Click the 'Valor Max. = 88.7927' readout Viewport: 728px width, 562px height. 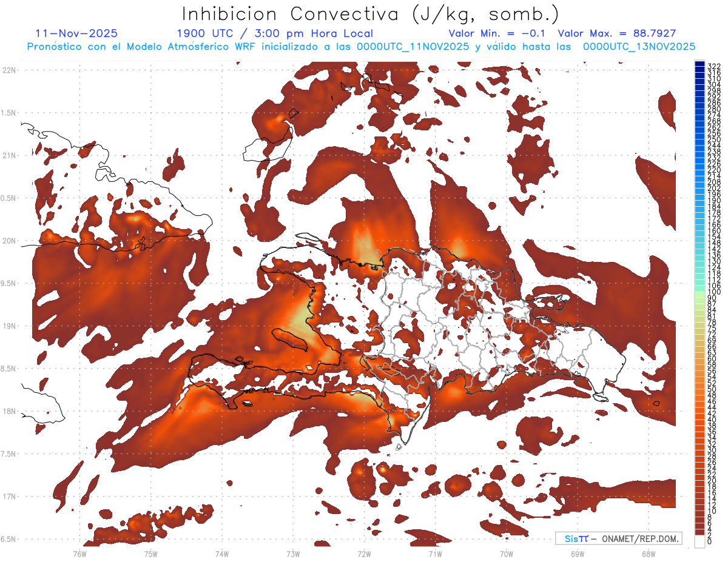click(x=617, y=33)
